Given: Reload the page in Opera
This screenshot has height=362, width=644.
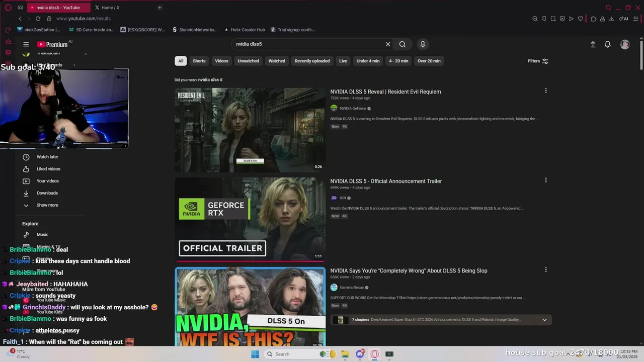Looking at the screenshot, I should point(39,19).
